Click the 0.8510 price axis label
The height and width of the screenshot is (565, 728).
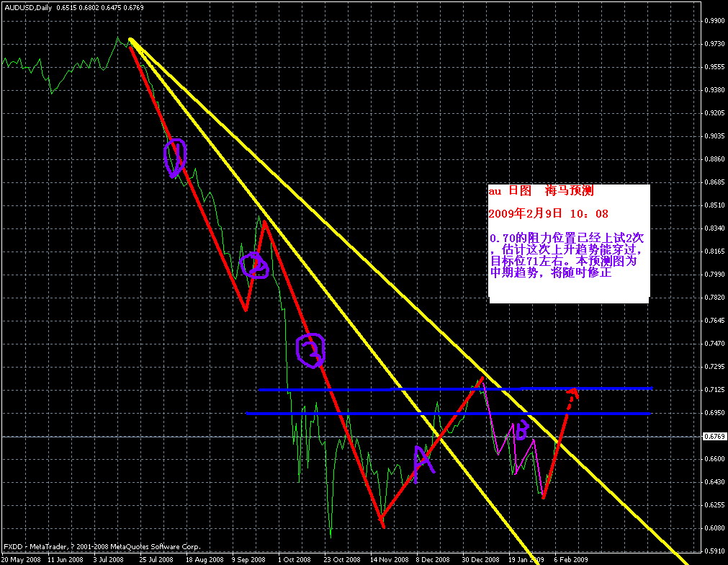click(x=714, y=205)
